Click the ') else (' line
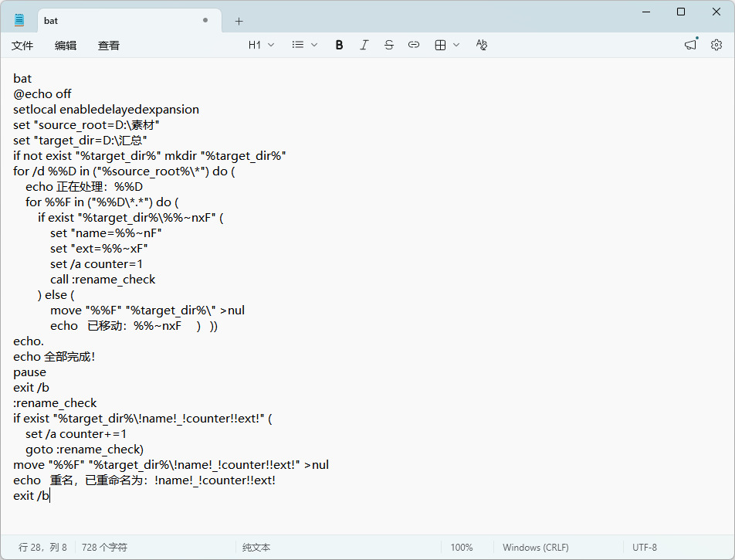This screenshot has height=560, width=735. (x=56, y=295)
